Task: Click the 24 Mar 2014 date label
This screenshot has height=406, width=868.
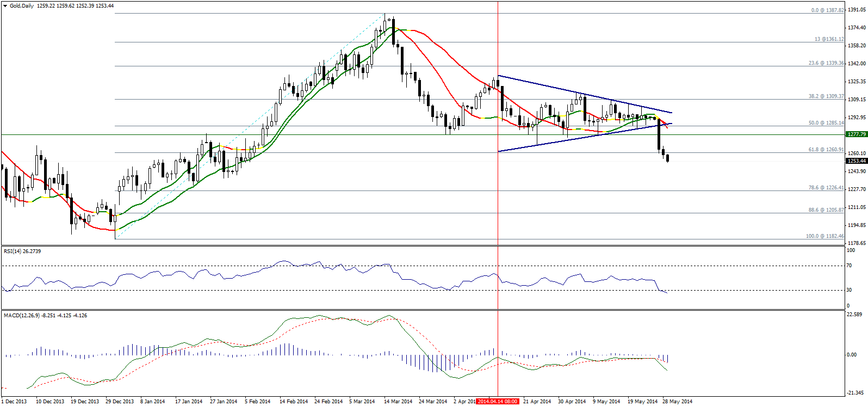Action: pyautogui.click(x=433, y=402)
